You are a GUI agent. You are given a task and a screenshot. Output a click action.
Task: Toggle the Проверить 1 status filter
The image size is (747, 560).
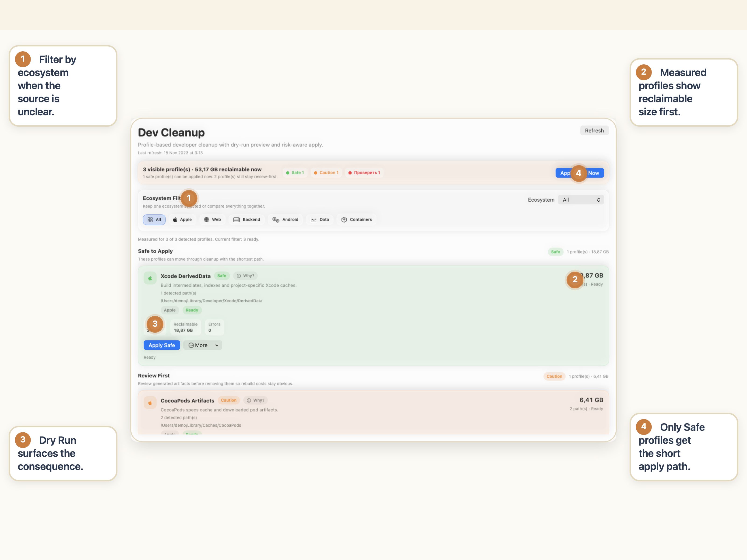point(364,172)
